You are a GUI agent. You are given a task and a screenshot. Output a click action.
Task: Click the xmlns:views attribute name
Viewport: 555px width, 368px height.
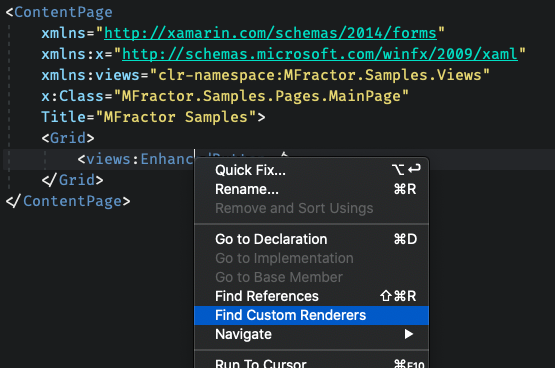point(91,75)
